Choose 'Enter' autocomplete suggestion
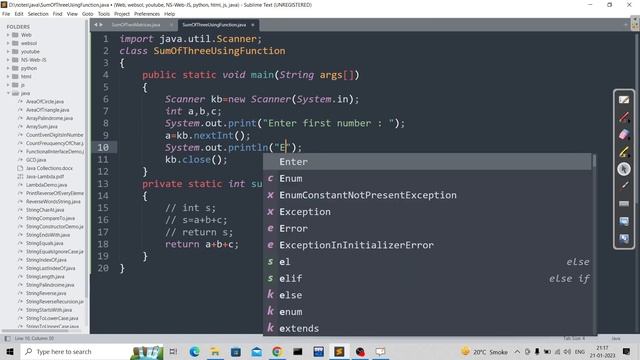640x360 pixels. point(427,162)
